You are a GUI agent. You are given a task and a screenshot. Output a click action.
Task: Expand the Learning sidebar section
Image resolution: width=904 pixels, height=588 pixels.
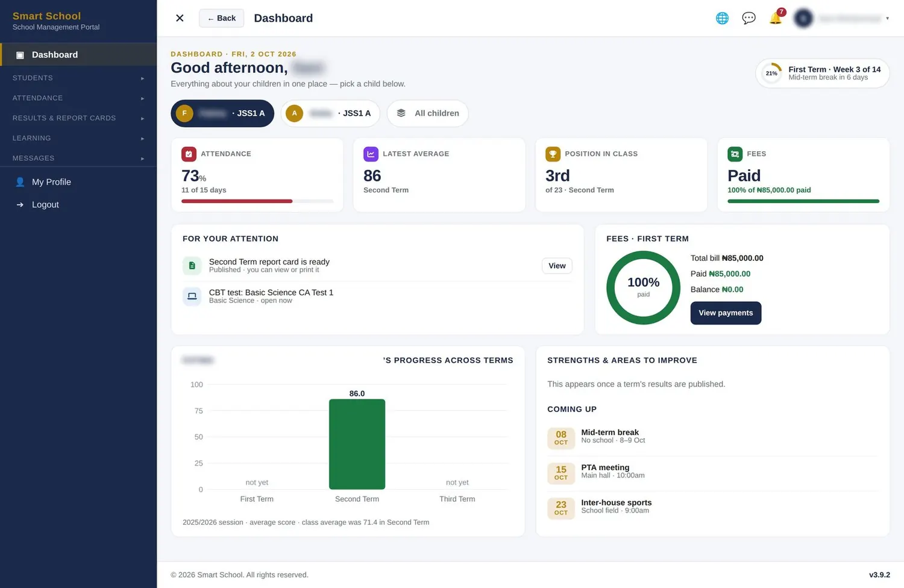78,138
